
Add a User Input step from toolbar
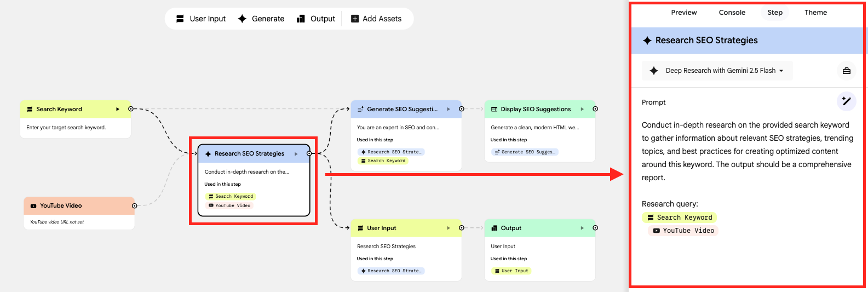(201, 19)
